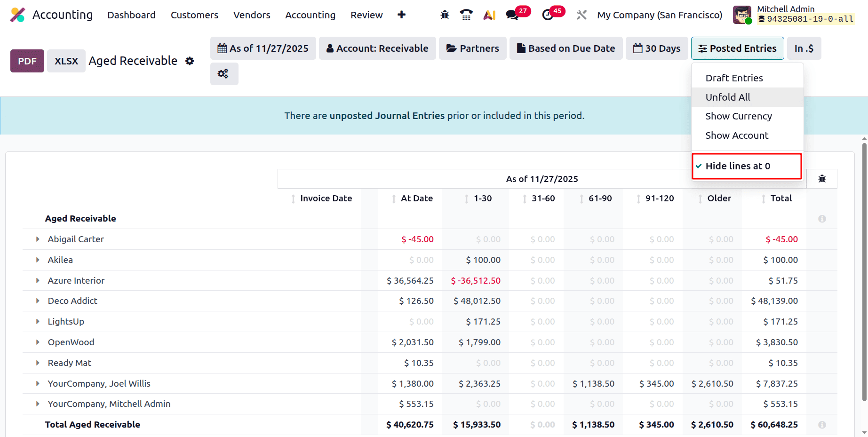Open the As of 11/27/2025 date filter
Screen dimensions: 868x437
pyautogui.click(x=263, y=48)
